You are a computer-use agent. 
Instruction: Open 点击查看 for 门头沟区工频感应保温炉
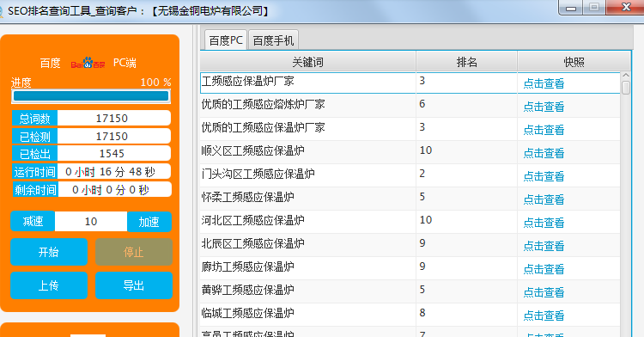[x=544, y=176]
